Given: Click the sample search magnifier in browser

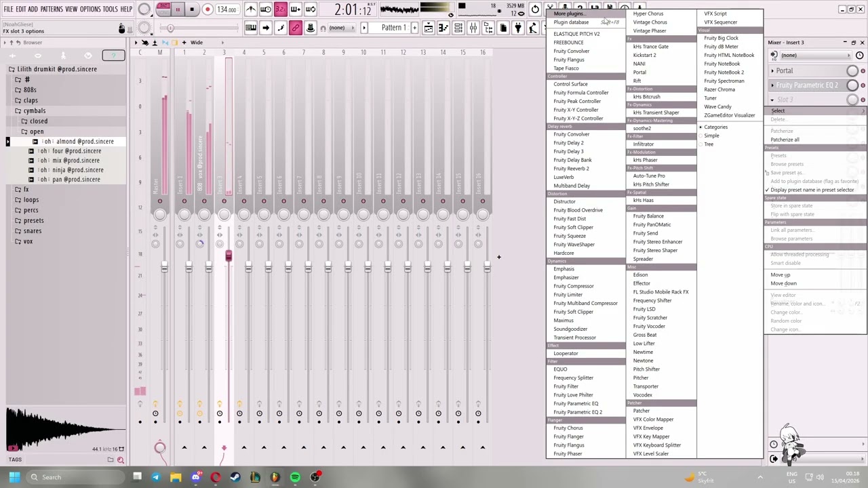Looking at the screenshot, I should (x=120, y=460).
